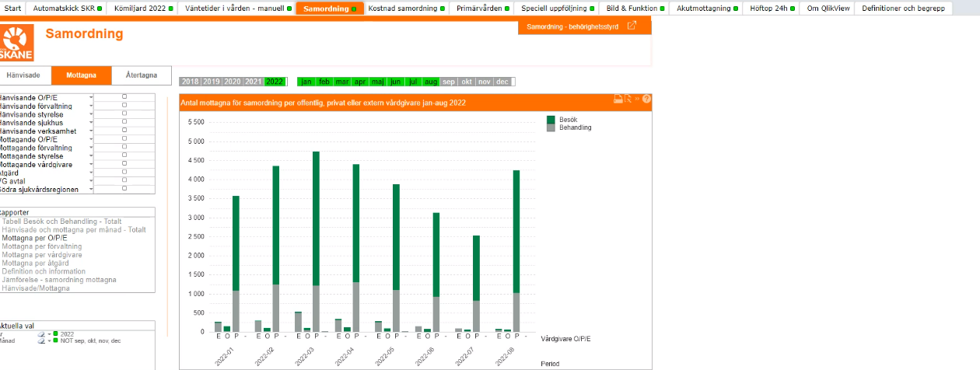Screen dimensions: 980x370
Task: Expand the Mottagande förvaltning dropdown arrow
Action: [x=92, y=148]
